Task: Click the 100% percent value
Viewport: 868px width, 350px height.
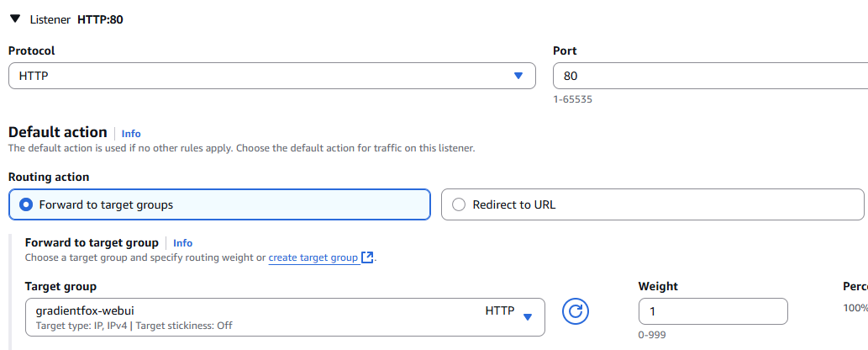Action: click(855, 308)
